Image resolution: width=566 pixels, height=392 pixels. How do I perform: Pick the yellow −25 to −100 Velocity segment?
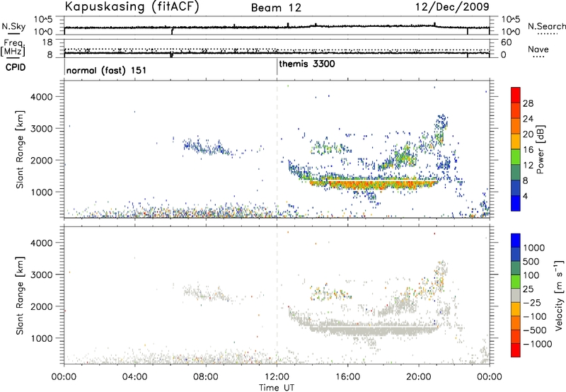coord(516,309)
